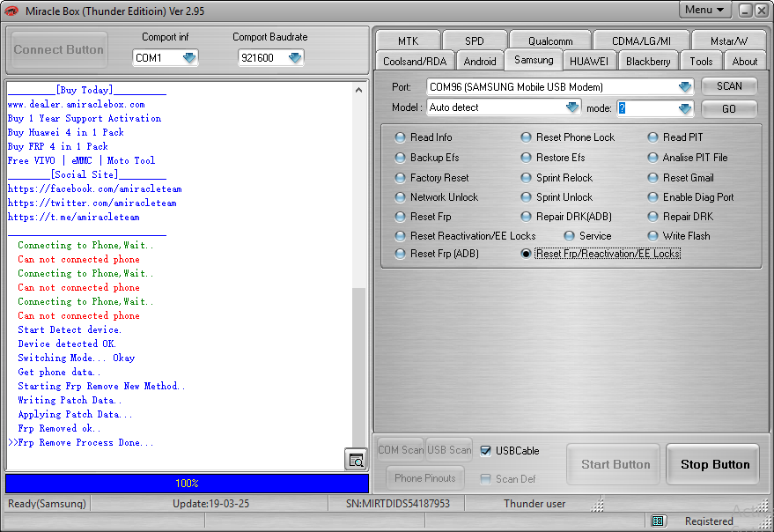Screen dimensions: 774x532
Task: Switch to the Android tab
Action: pyautogui.click(x=480, y=62)
